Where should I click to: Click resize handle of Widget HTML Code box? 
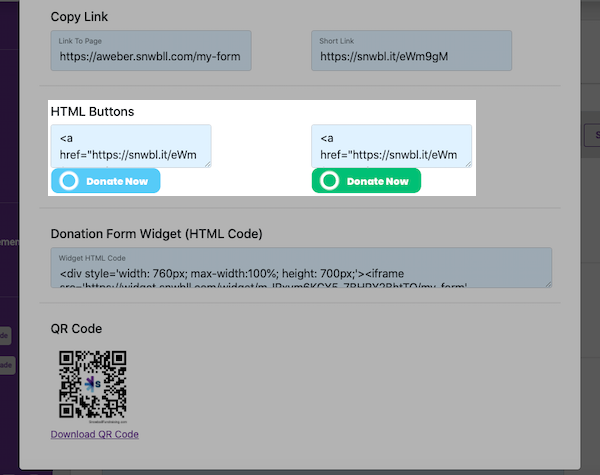[x=547, y=283]
